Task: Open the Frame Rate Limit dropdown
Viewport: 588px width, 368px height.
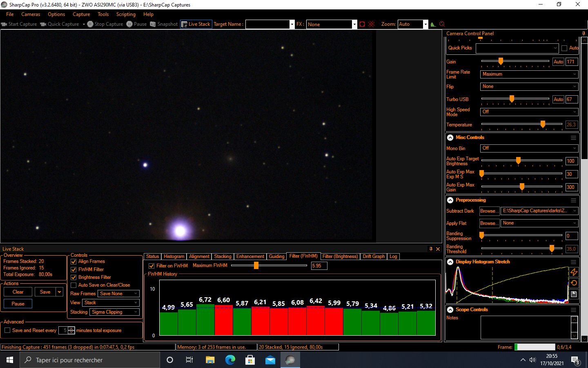Action: click(529, 74)
